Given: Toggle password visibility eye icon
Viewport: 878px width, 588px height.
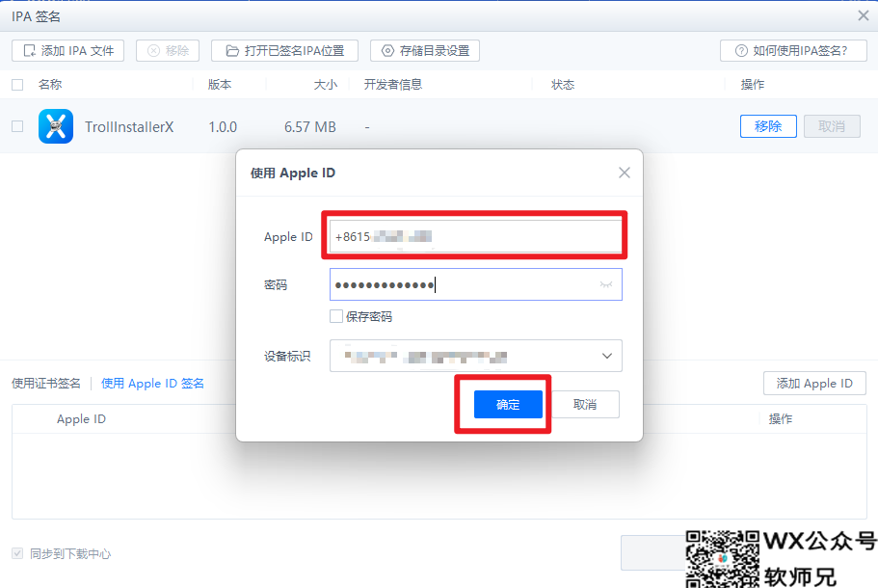Looking at the screenshot, I should coord(606,284).
